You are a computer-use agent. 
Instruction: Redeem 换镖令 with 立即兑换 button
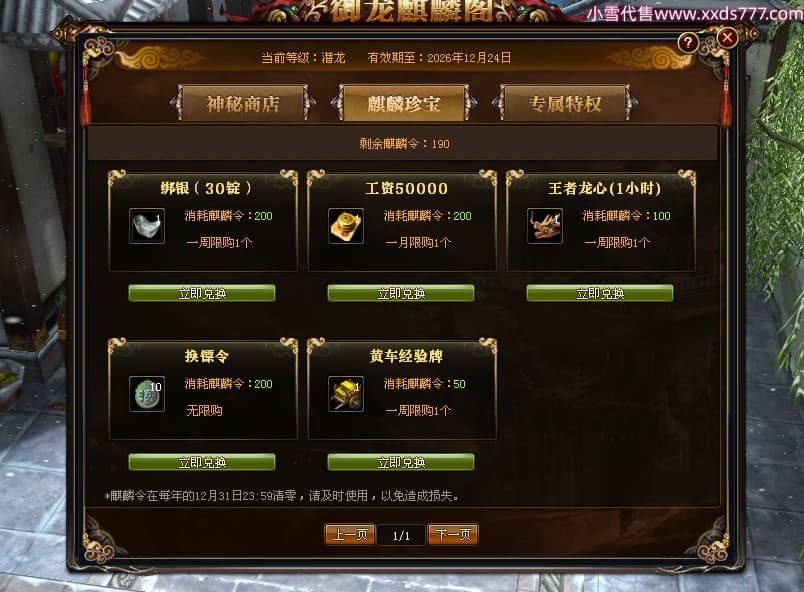[202, 462]
